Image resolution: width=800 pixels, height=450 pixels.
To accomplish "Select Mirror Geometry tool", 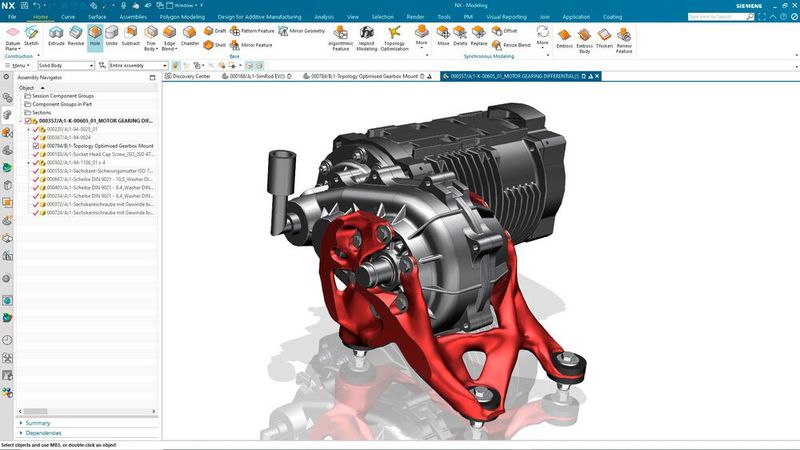I will click(302, 31).
